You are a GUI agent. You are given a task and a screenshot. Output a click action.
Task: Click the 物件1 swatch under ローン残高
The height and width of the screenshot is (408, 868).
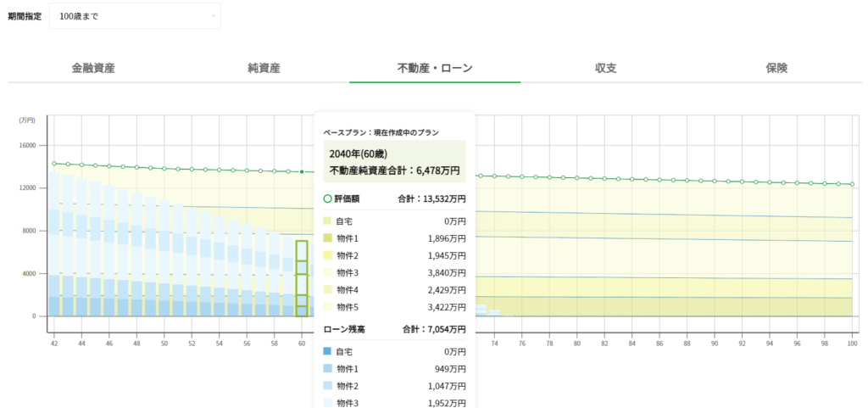pos(329,369)
